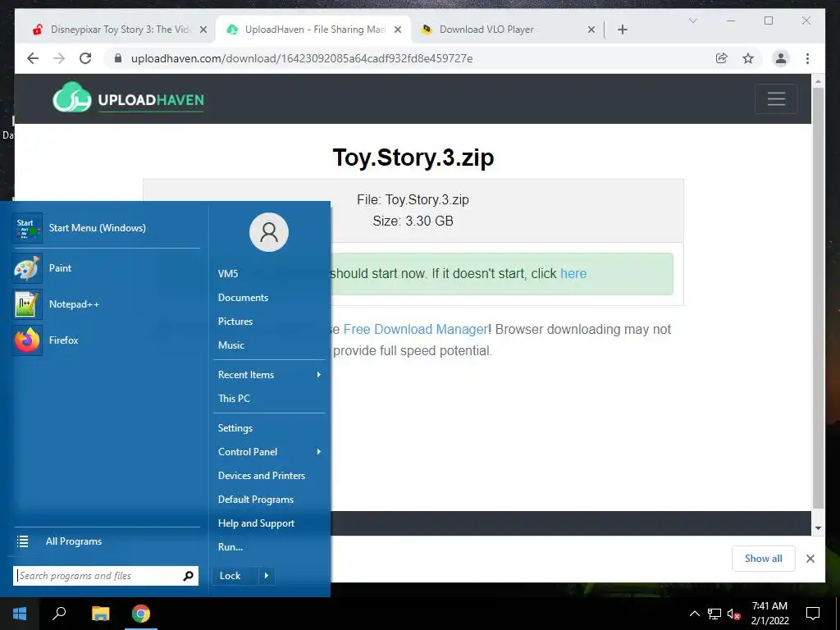
Task: Open the Run... dialog
Action: tap(231, 547)
